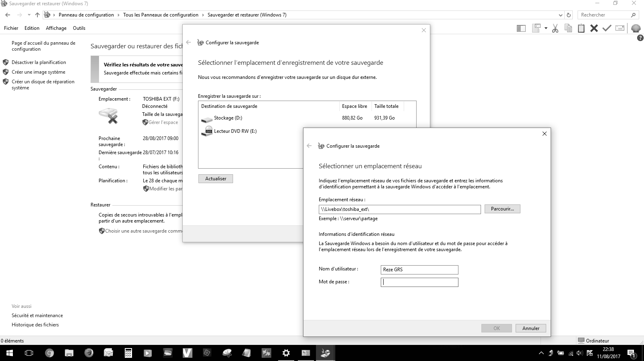Screen dimensions: 644x361
Task: Open Page d'accueil du panneau de configuration
Action: [43, 46]
